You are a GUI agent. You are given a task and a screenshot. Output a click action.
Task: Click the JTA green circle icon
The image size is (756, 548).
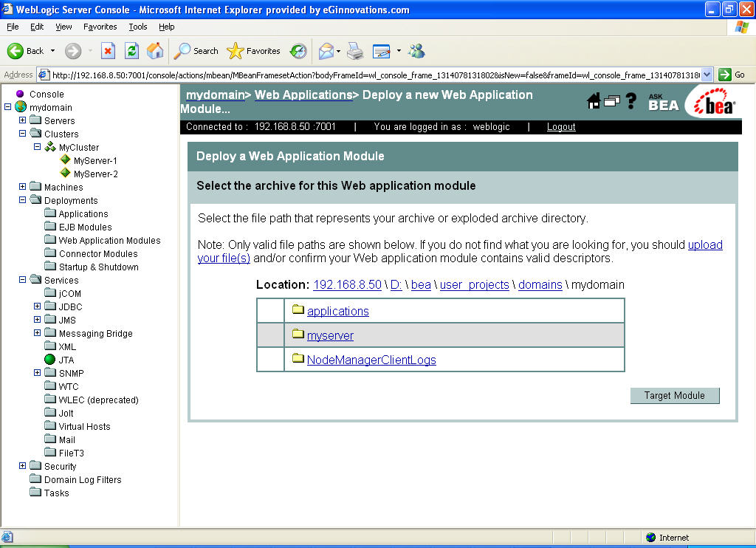49,360
